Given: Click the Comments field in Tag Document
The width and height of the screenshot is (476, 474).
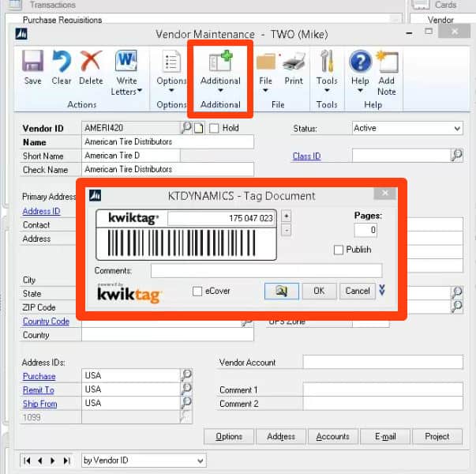Looking at the screenshot, I should (x=266, y=270).
